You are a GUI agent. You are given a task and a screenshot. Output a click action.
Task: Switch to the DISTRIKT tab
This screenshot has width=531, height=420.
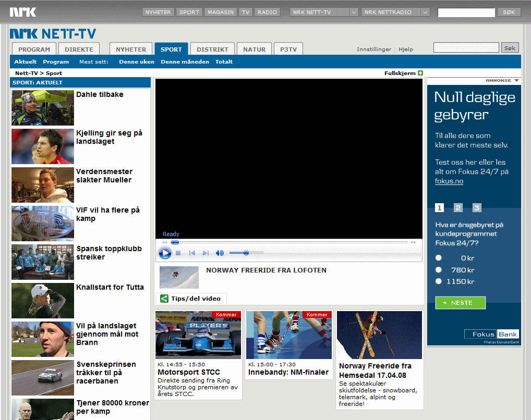pos(212,50)
